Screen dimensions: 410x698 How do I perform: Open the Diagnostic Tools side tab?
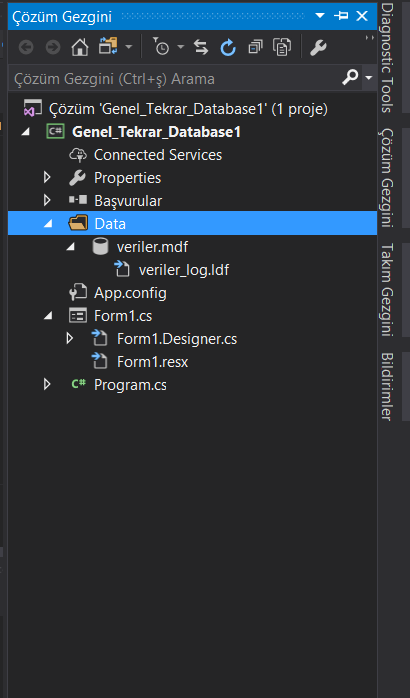(x=387, y=58)
